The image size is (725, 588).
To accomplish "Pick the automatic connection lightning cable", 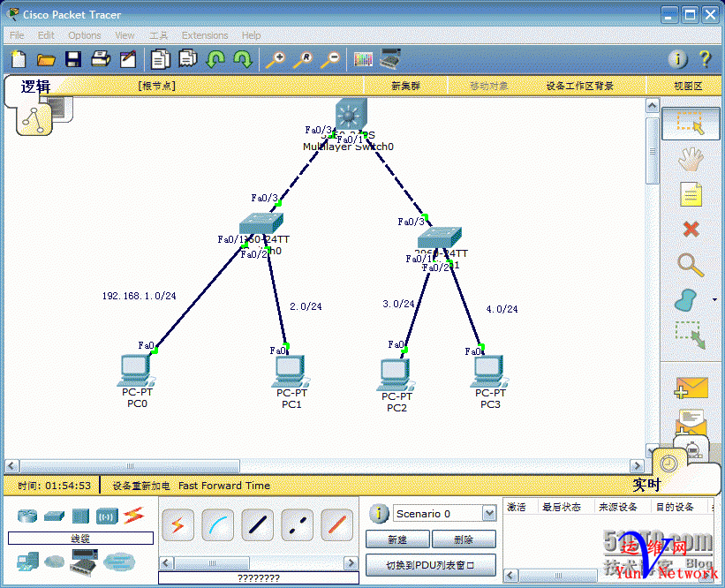I will (x=178, y=524).
